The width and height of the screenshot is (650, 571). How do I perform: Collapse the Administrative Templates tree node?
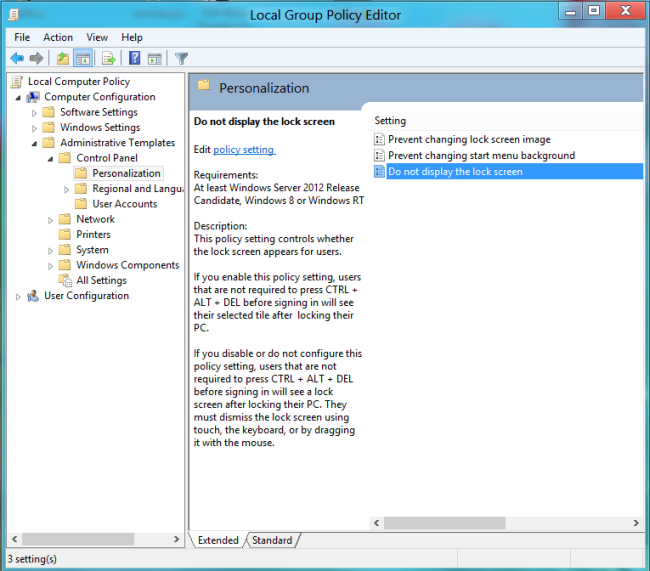(x=35, y=143)
